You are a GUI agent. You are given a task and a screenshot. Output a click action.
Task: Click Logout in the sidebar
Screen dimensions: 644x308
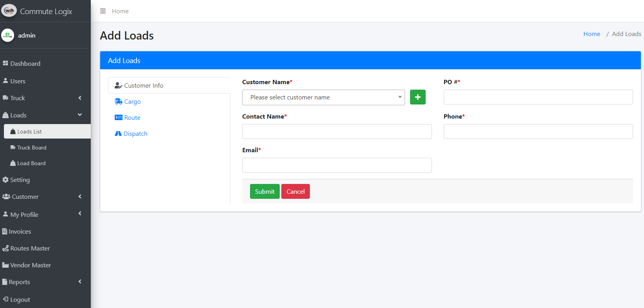tap(20, 299)
